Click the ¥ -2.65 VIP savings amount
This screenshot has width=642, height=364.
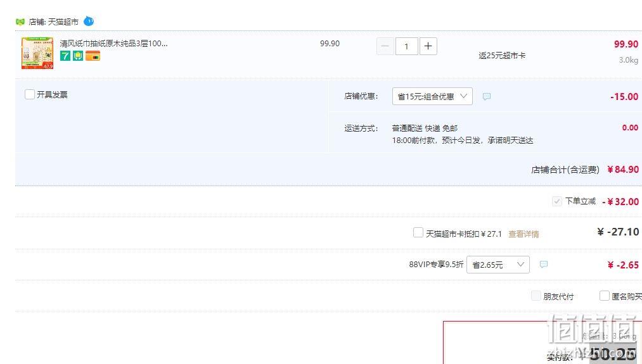[623, 265]
